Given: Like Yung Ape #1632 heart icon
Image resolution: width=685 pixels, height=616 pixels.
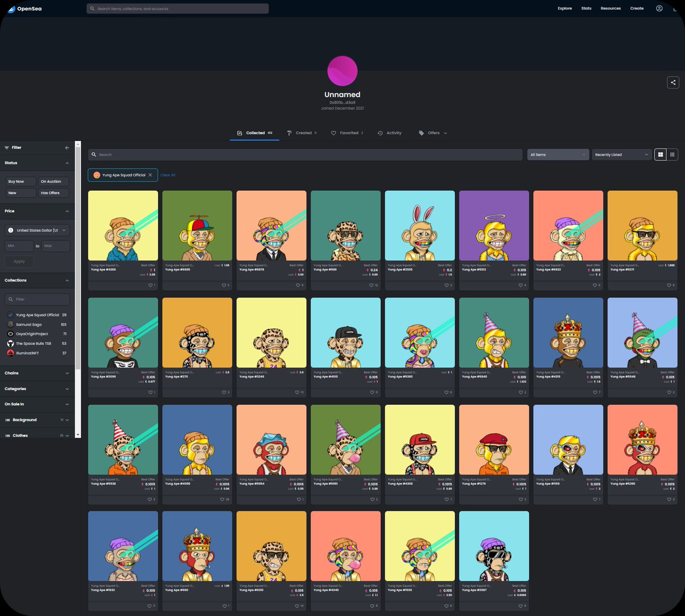Looking at the screenshot, I should point(151,606).
